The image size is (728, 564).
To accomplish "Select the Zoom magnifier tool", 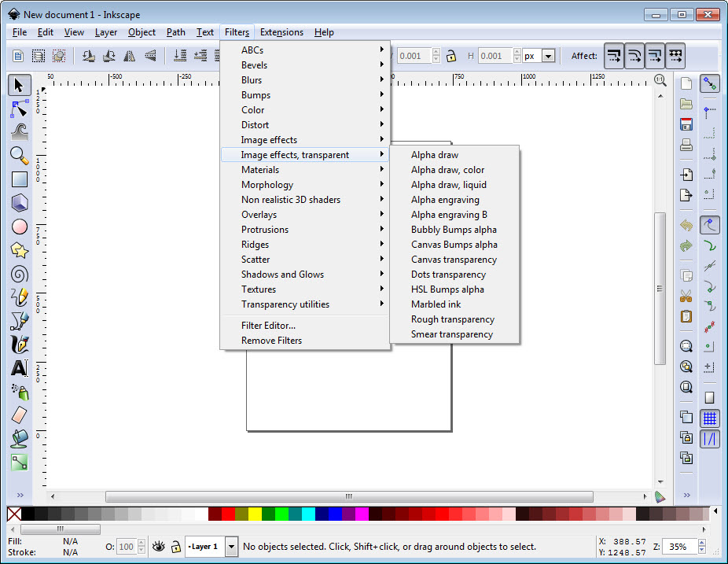I will click(19, 156).
